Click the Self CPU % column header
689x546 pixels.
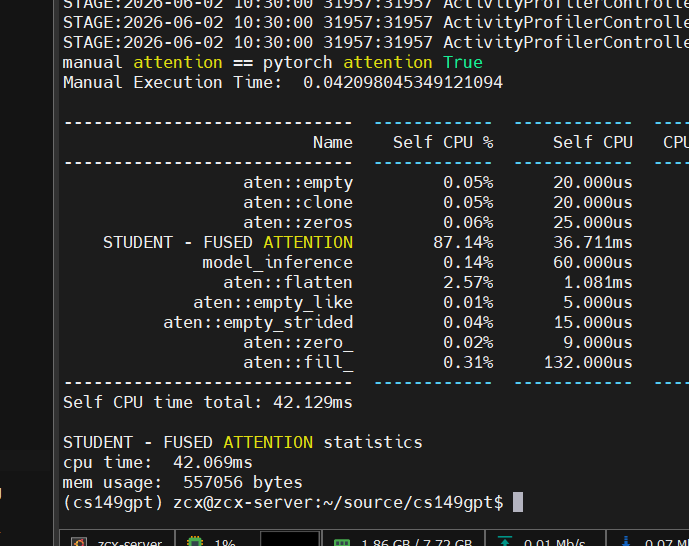click(x=443, y=142)
